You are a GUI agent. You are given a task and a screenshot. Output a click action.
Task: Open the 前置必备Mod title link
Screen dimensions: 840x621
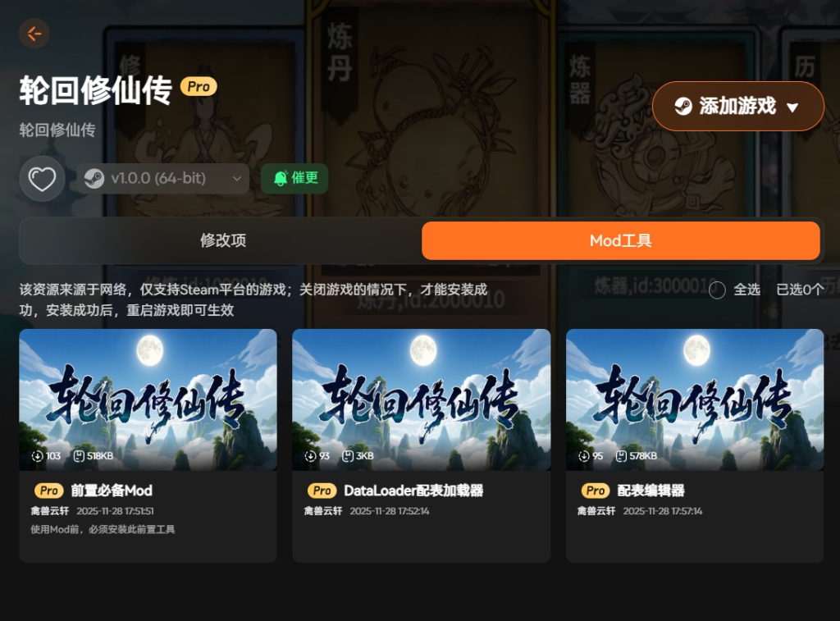click(112, 491)
